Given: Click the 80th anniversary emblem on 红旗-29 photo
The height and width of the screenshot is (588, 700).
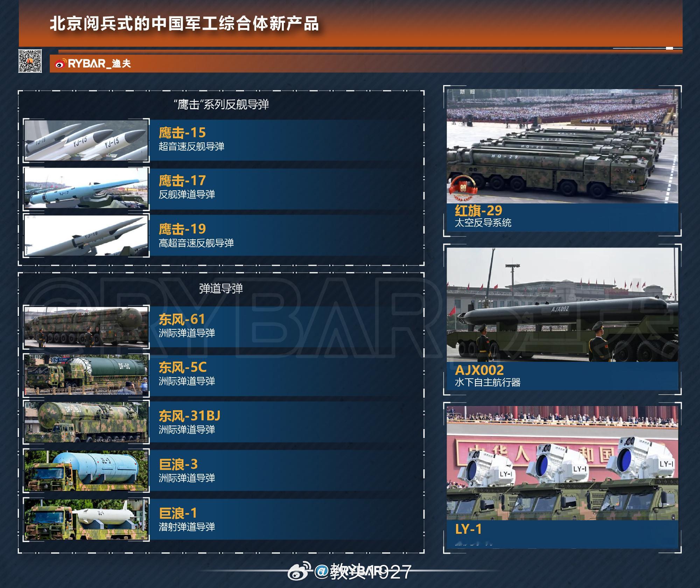Looking at the screenshot, I should (x=463, y=188).
